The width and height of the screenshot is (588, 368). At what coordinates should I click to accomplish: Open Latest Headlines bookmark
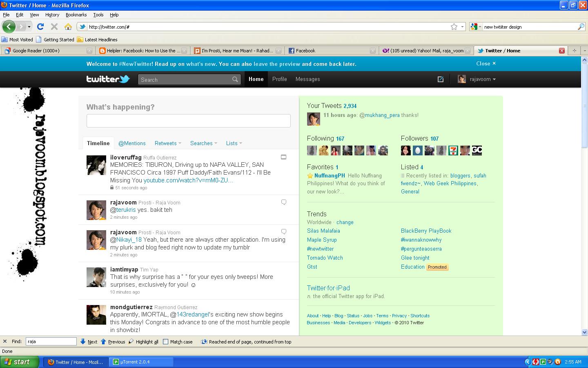[97, 40]
